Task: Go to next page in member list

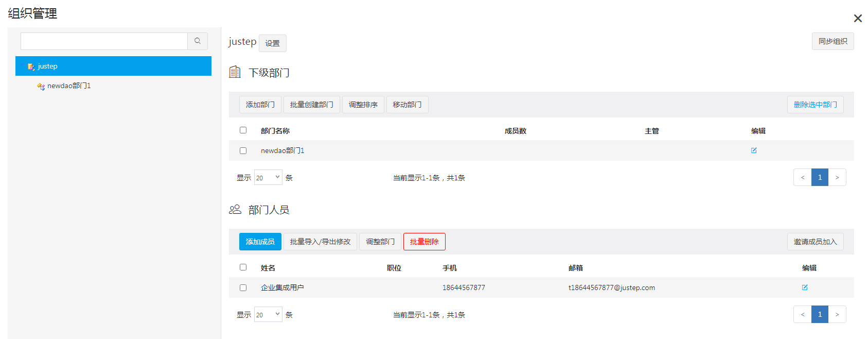Action: coord(837,314)
